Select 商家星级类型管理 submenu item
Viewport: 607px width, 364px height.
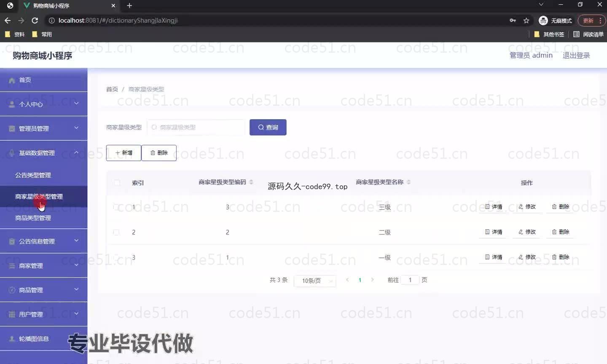pos(44,197)
